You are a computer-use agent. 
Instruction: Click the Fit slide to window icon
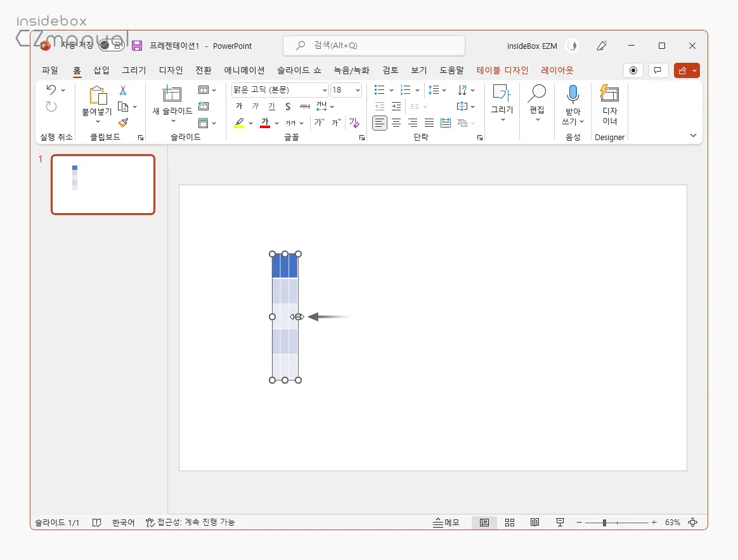tap(692, 523)
